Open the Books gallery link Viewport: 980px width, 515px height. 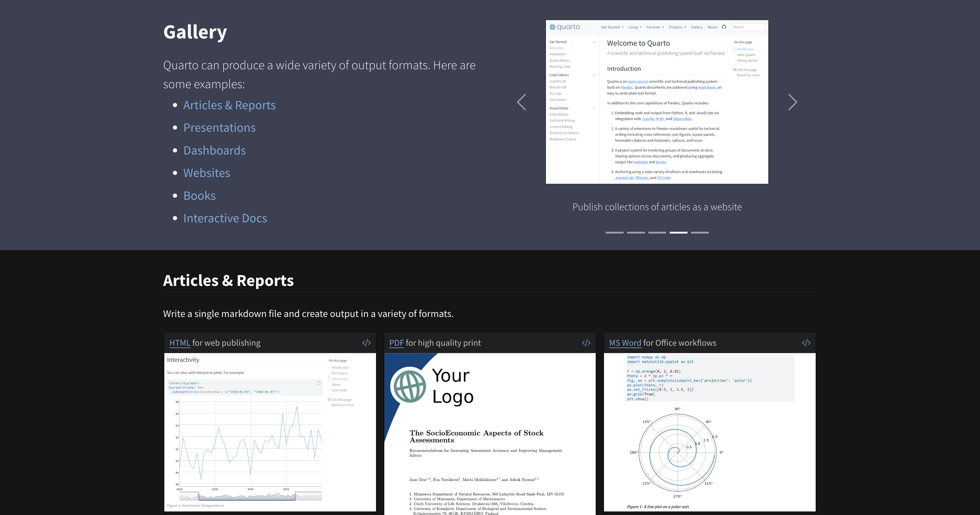[199, 196]
